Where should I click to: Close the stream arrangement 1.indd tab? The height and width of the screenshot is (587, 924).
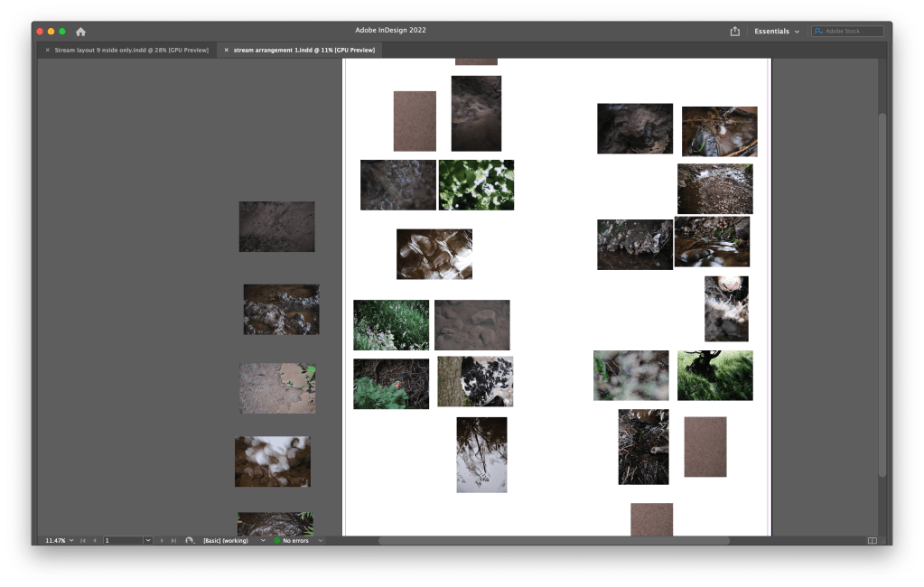point(227,50)
